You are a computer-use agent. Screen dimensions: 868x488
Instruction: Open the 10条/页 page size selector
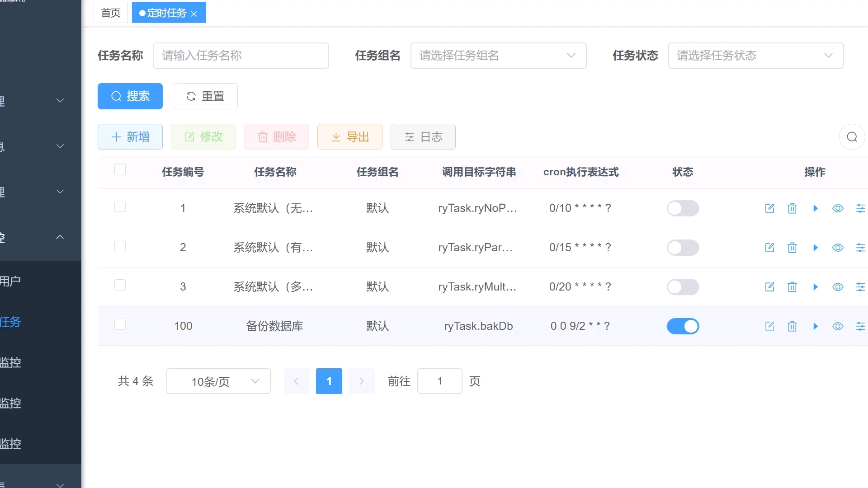click(x=218, y=381)
